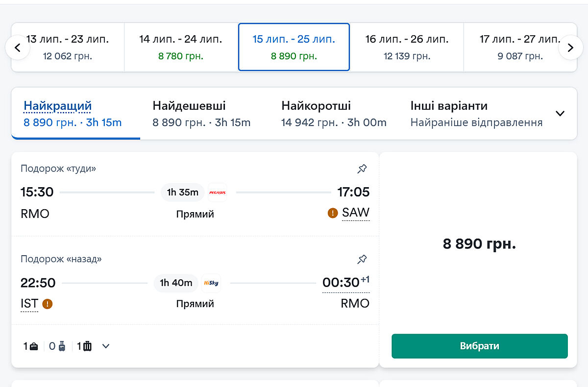Expand baggage details chevron

point(106,346)
